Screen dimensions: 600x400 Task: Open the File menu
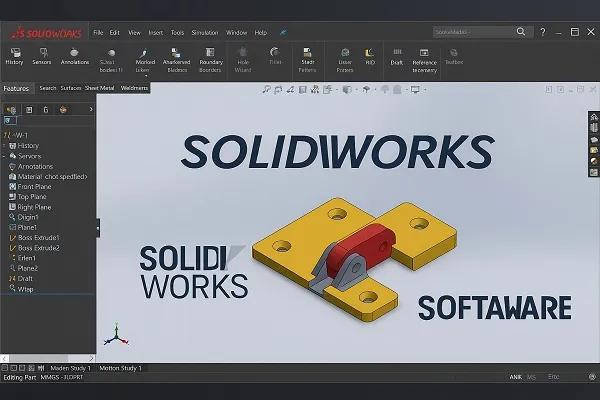pyautogui.click(x=98, y=33)
